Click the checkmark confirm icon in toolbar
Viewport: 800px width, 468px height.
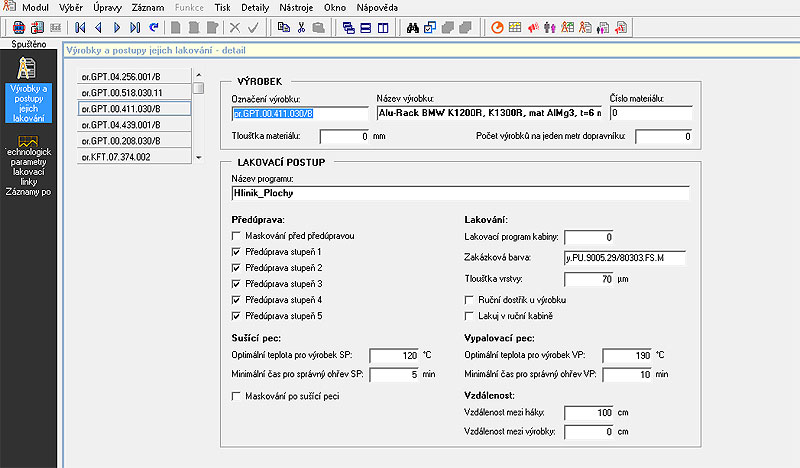click(253, 26)
